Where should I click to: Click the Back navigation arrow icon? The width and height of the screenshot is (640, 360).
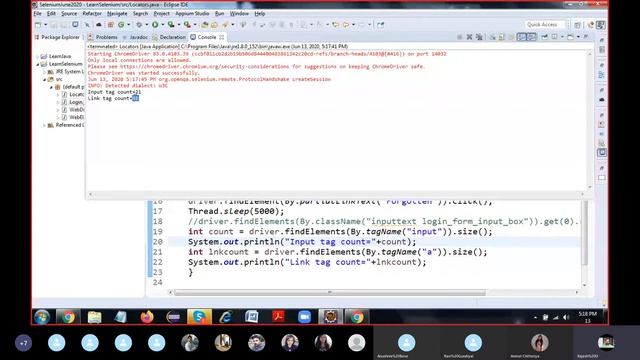[x=346, y=25]
